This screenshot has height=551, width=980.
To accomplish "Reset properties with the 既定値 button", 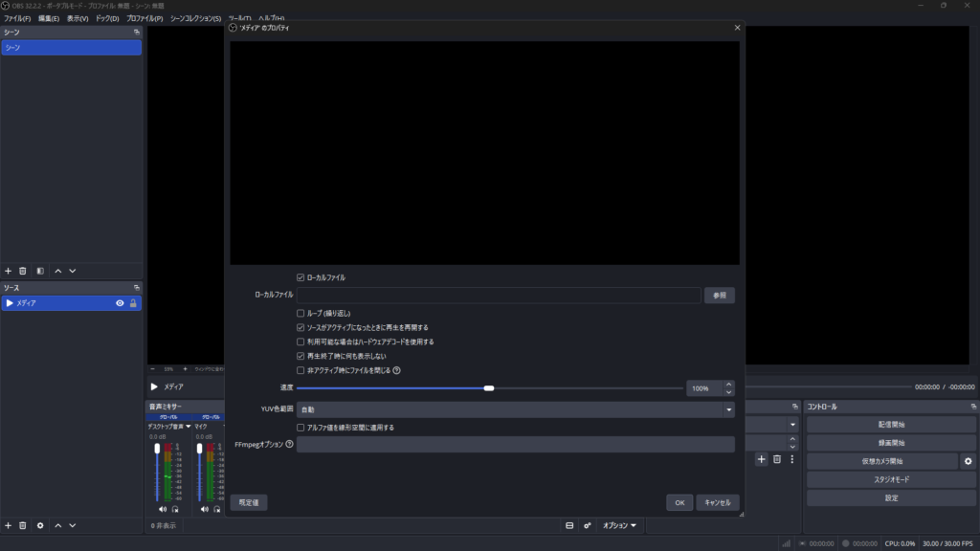I will click(x=249, y=502).
